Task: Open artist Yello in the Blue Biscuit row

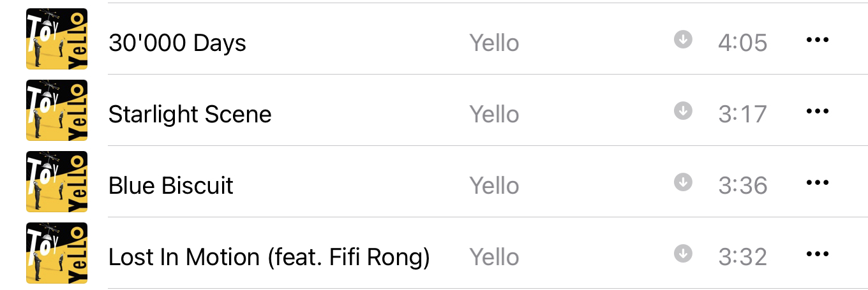Action: click(x=495, y=185)
